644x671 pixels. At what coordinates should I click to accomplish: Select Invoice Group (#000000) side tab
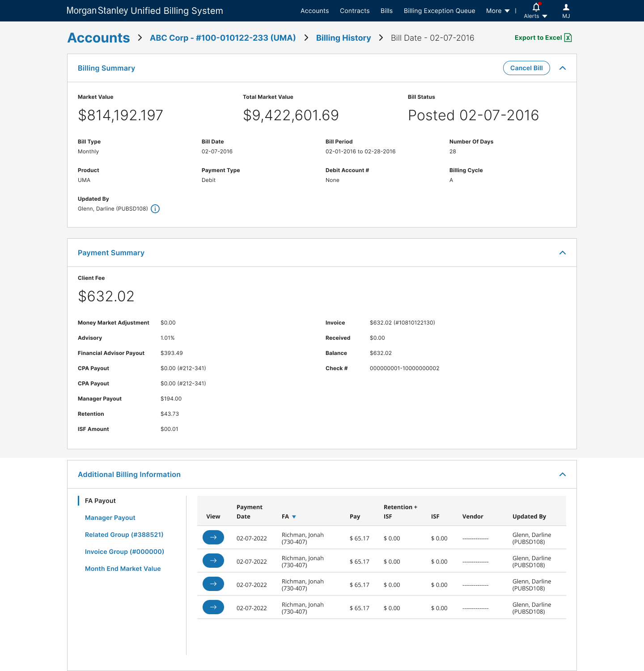coord(124,552)
